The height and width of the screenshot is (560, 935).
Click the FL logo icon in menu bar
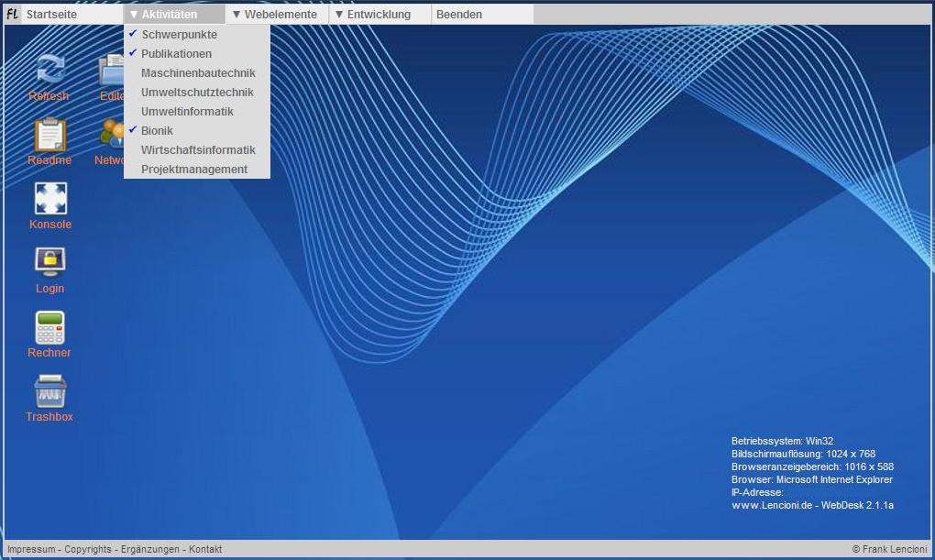tap(12, 15)
